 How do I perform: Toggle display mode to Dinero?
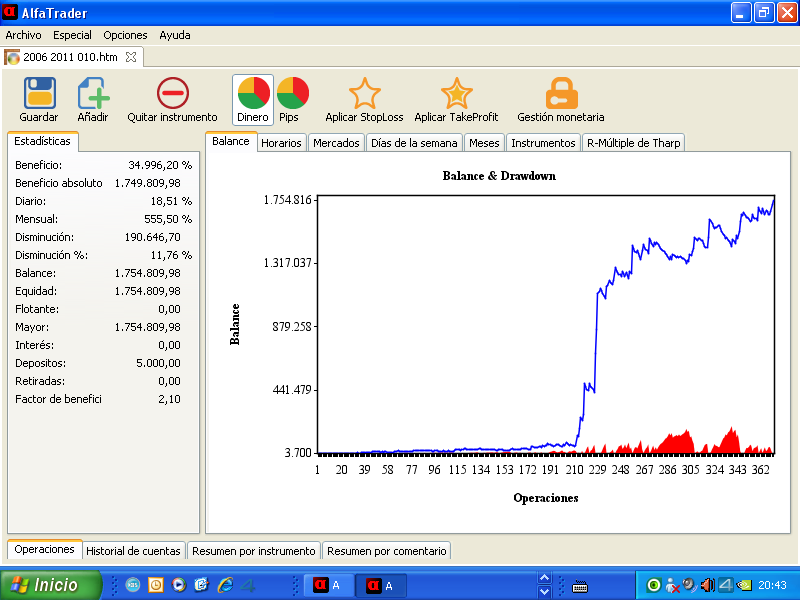pyautogui.click(x=253, y=94)
